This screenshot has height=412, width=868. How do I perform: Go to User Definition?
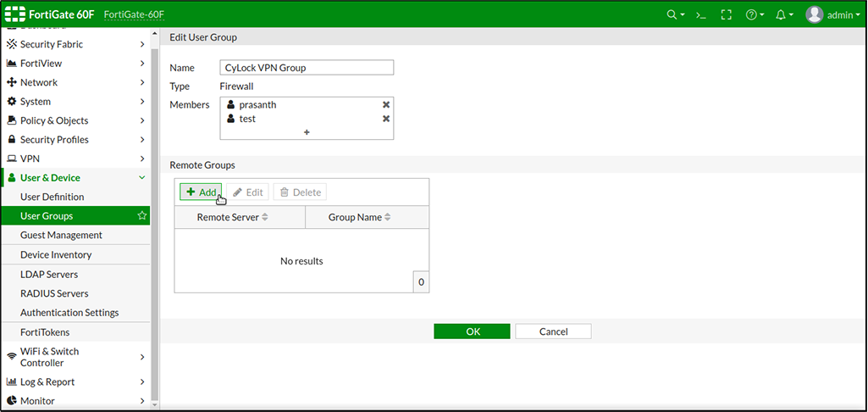point(53,197)
